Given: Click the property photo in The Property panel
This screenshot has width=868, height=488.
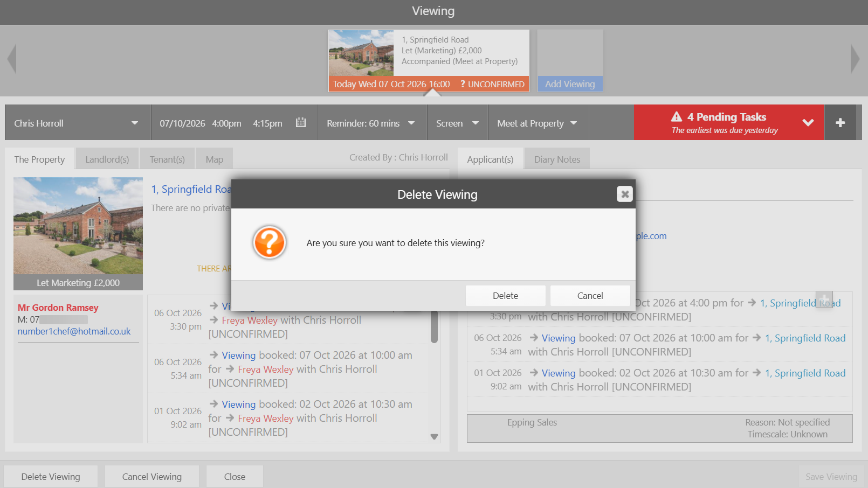Looking at the screenshot, I should click(78, 226).
